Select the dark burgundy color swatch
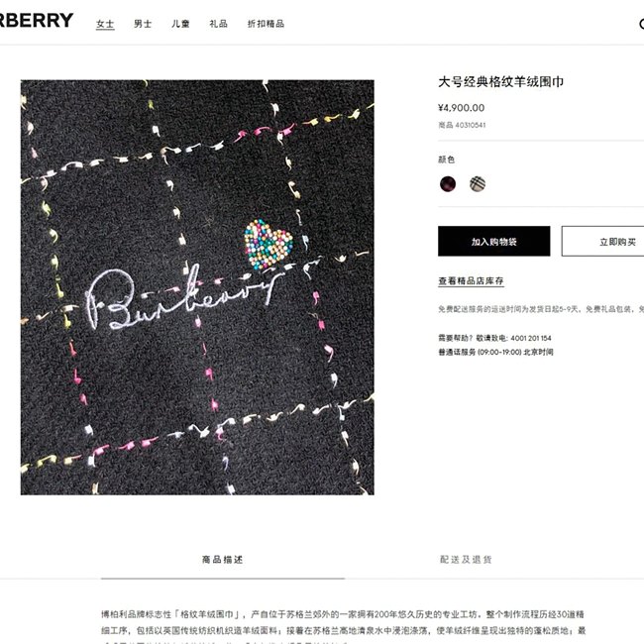The image size is (644, 644). pyautogui.click(x=448, y=184)
